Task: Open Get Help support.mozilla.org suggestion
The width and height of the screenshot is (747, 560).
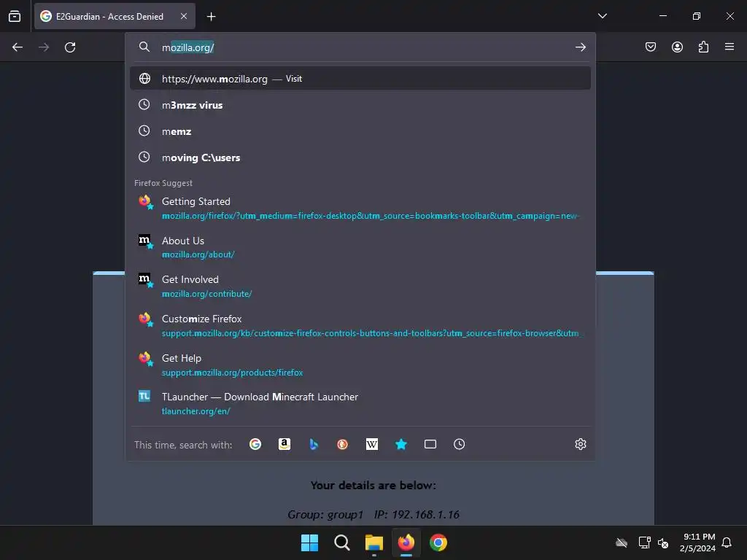Action: pos(360,365)
